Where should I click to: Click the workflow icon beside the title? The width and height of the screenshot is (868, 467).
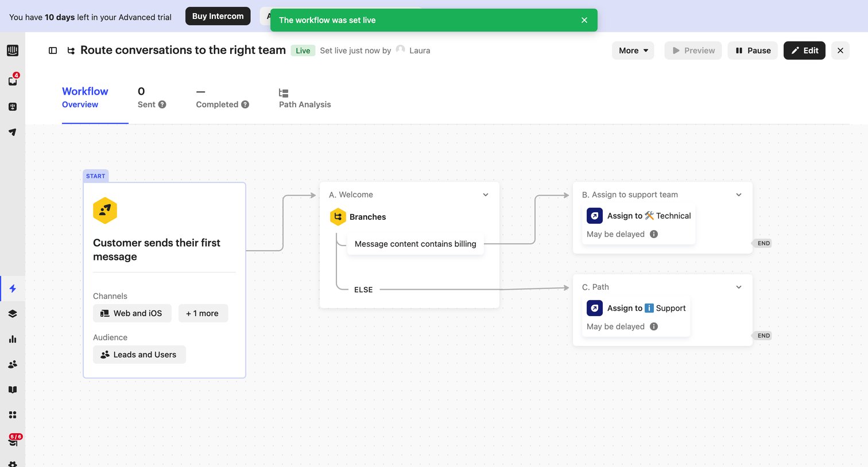pyautogui.click(x=71, y=50)
